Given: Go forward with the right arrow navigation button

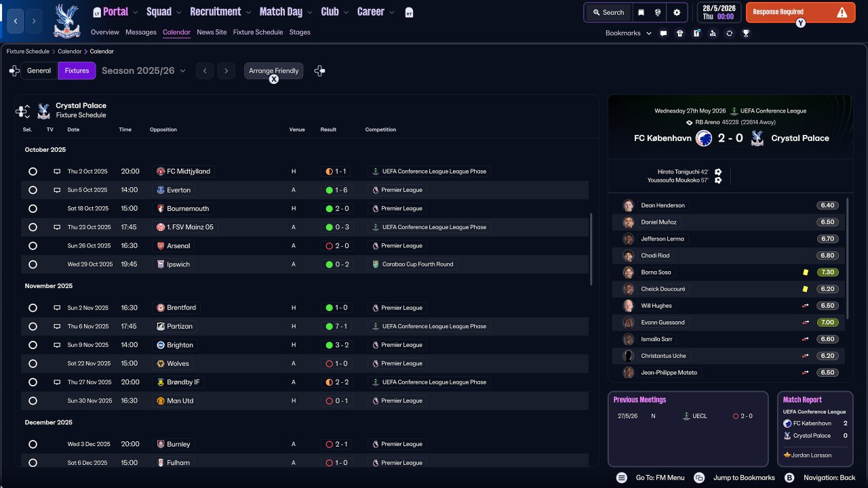Looking at the screenshot, I should (34, 21).
